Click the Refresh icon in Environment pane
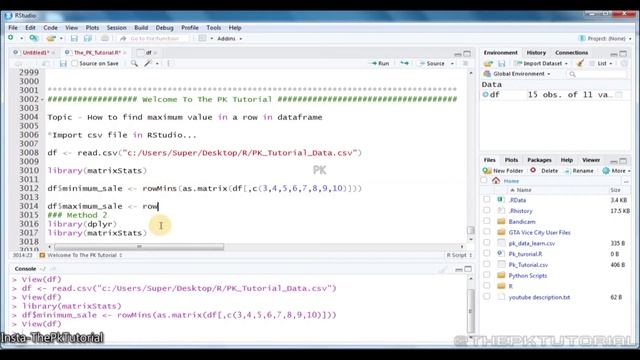The width and height of the screenshot is (640, 360). [x=624, y=63]
